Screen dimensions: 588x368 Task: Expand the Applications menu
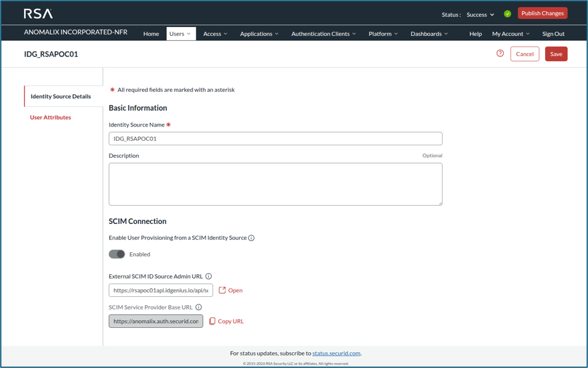[259, 34]
